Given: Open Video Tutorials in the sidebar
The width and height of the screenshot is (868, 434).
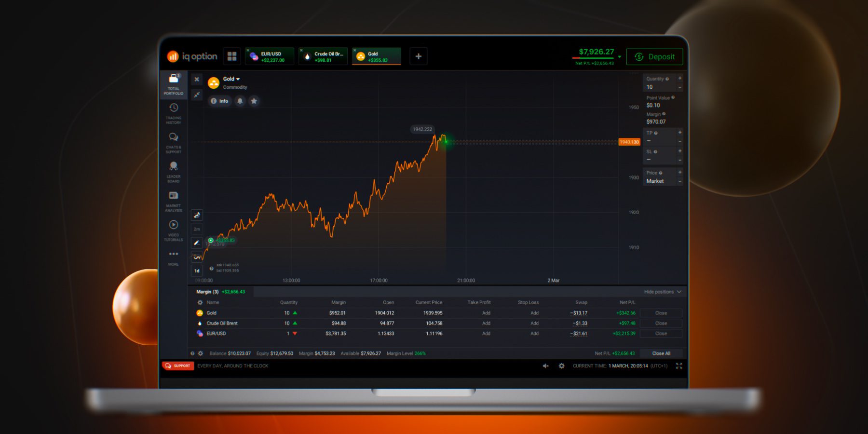Looking at the screenshot, I should (x=174, y=231).
